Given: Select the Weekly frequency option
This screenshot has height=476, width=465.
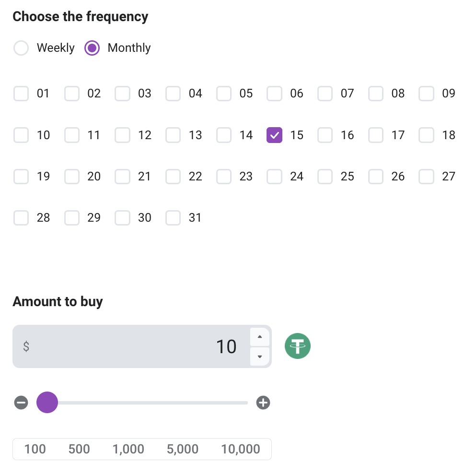Looking at the screenshot, I should 21,48.
